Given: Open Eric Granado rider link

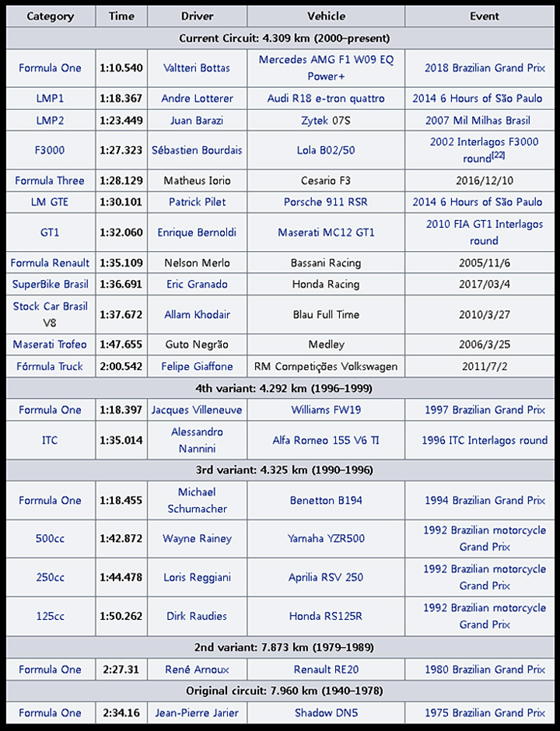Looking at the screenshot, I should coord(197,284).
